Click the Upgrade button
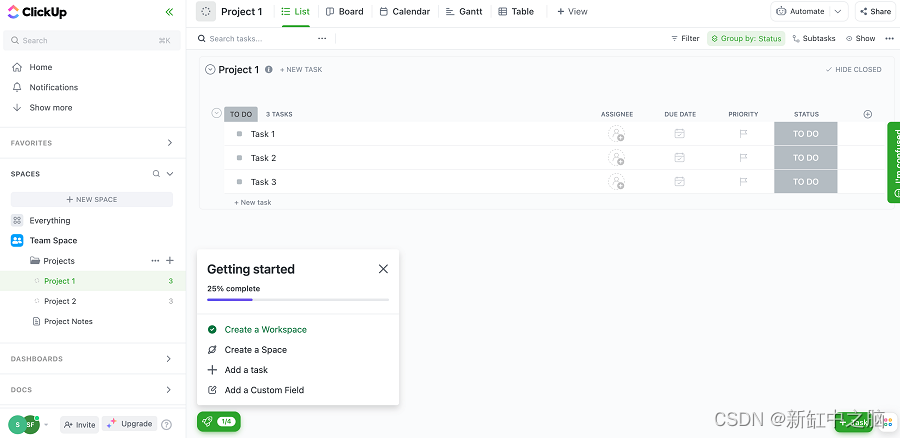Image resolution: width=900 pixels, height=438 pixels. coord(130,424)
